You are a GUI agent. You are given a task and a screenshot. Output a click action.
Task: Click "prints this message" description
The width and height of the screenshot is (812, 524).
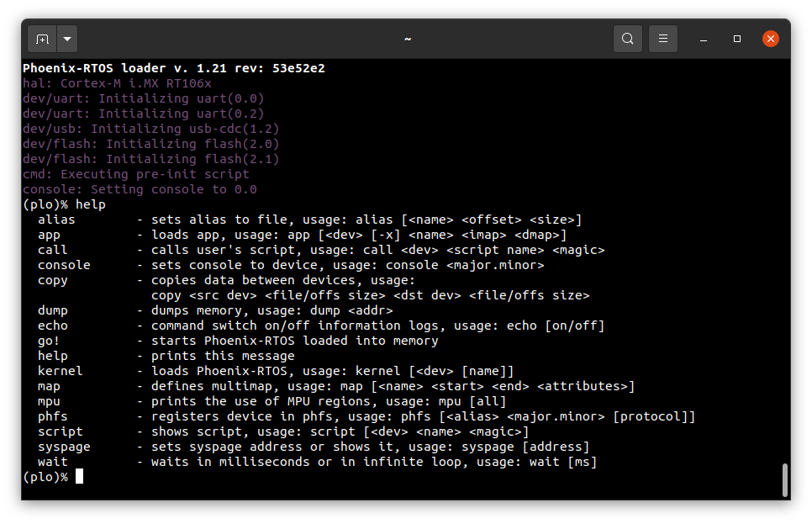tap(223, 356)
